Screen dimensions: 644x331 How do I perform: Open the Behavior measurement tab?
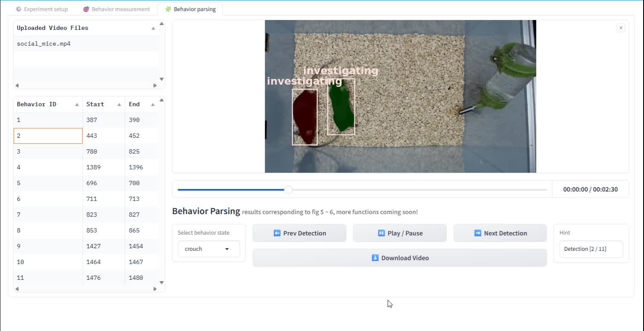click(116, 9)
